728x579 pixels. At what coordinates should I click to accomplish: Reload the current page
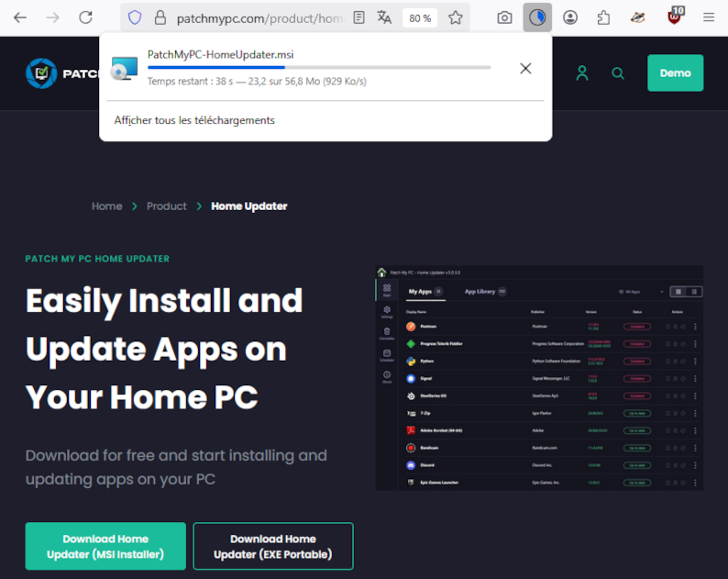click(x=85, y=17)
